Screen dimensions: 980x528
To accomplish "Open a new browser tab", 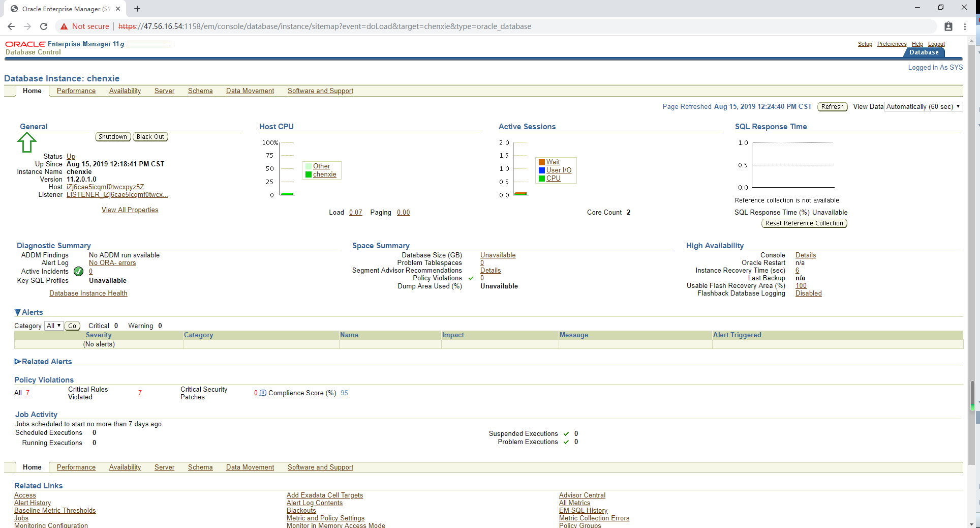I will pyautogui.click(x=137, y=9).
